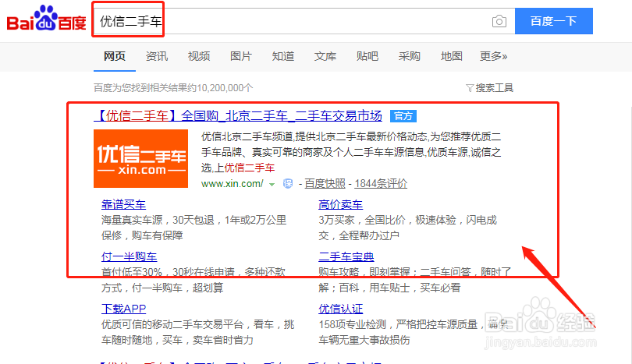The image size is (632, 364).
Task: Click the text 解；百科，用车贴士，买车必看
Action: [389, 288]
